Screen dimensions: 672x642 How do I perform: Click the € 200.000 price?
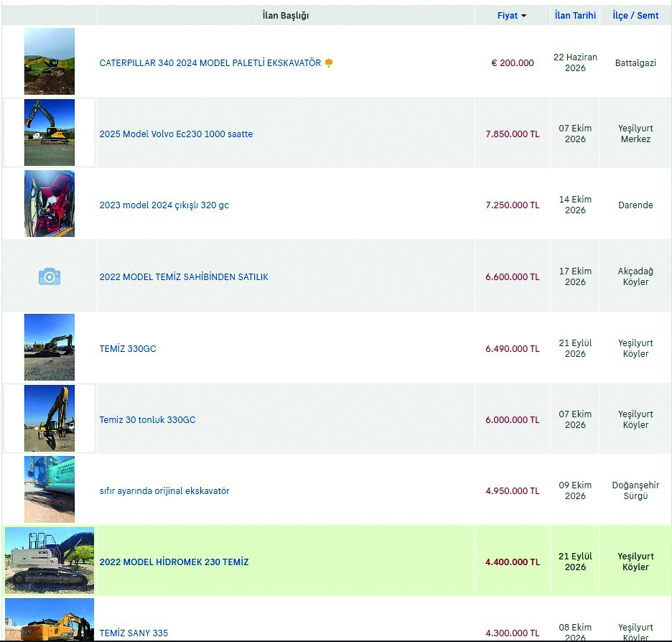(513, 63)
